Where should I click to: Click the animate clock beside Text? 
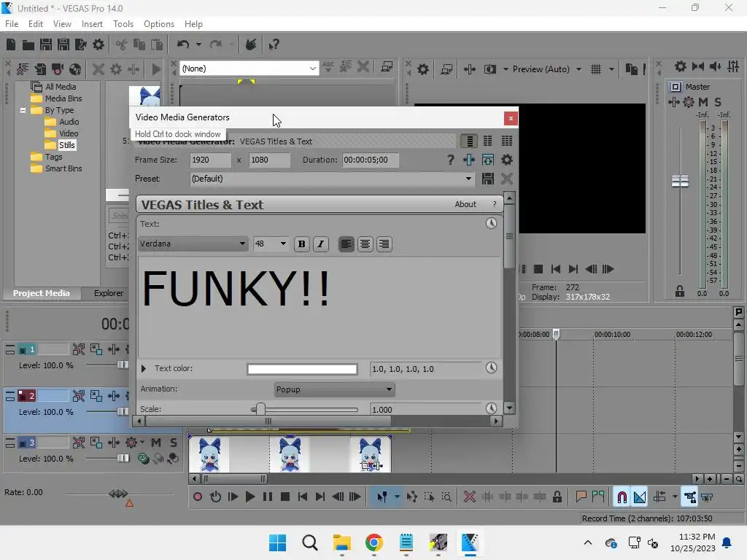[x=491, y=223]
